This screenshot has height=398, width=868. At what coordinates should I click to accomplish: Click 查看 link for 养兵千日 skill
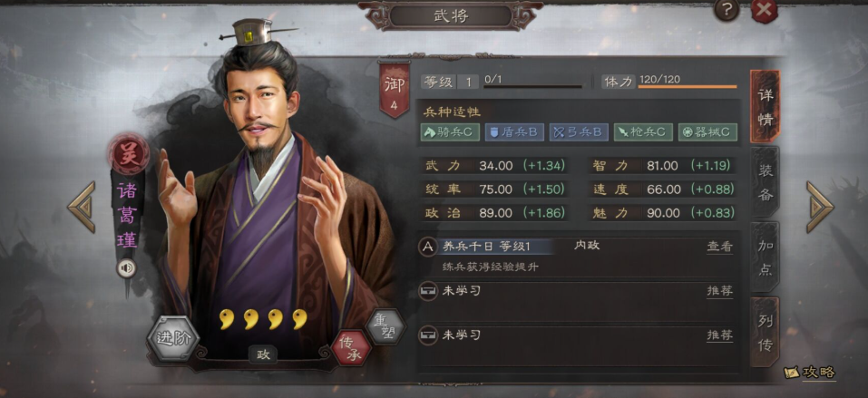[x=719, y=247]
